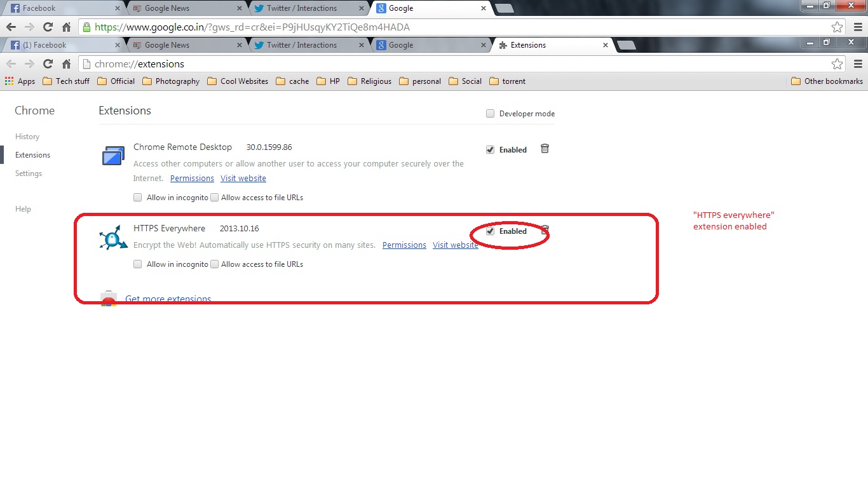Screen dimensions: 868x488
Task: Click Home icon in back Google window
Action: (66, 27)
